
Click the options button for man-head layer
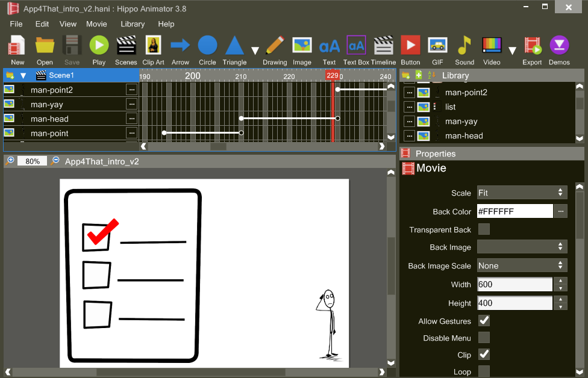click(x=131, y=119)
